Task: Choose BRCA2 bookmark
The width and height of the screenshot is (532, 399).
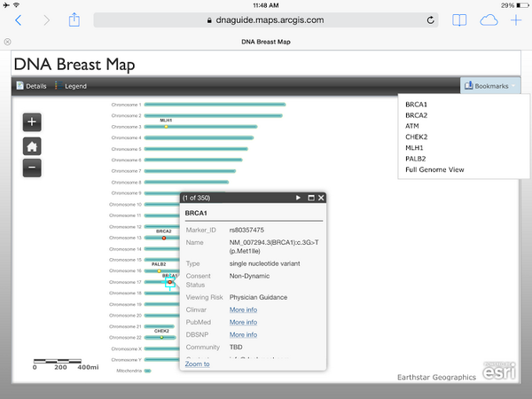Action: (x=417, y=115)
